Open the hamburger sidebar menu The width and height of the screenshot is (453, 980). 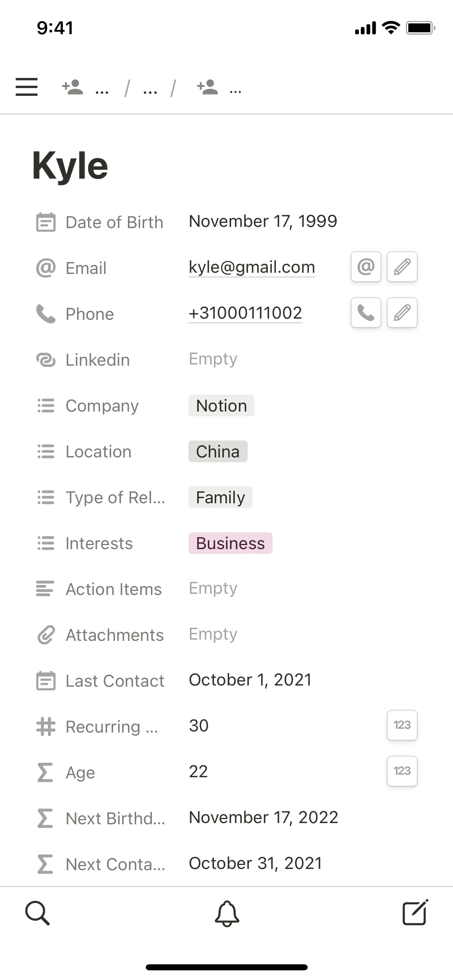(27, 87)
